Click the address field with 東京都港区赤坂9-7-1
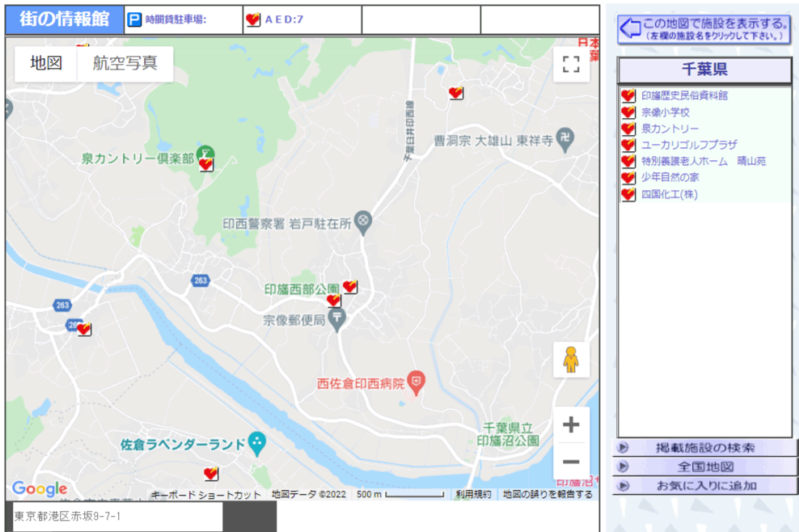 point(118,517)
